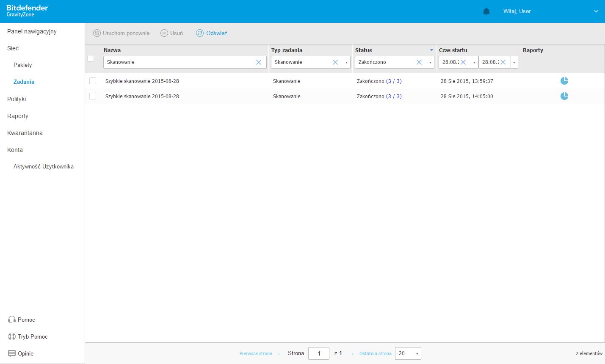Click the refresh icon next to Odśwież
Viewport: 605px width, 364px height.
[x=200, y=33]
